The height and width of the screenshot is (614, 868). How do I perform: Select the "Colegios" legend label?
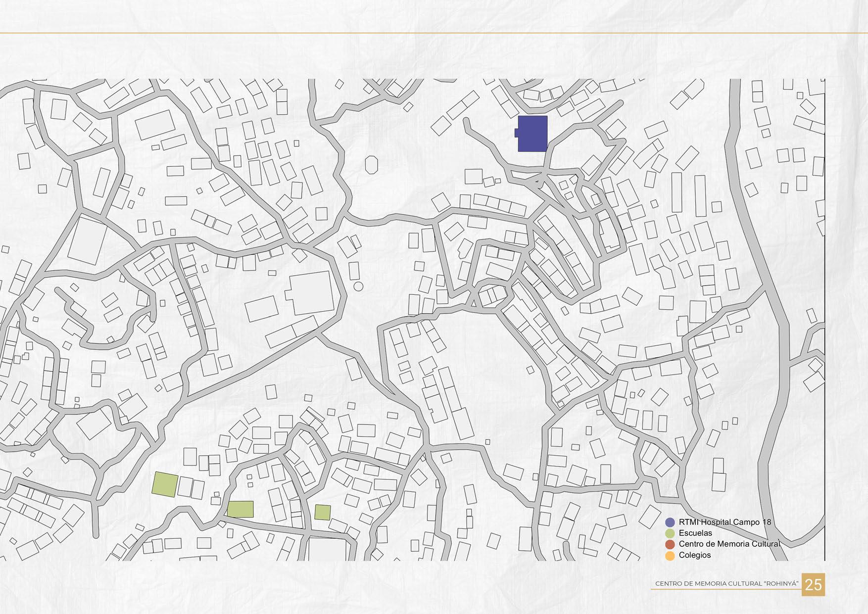coord(695,555)
